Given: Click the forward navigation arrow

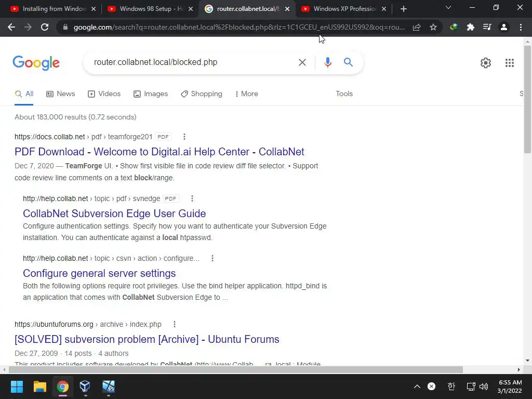Looking at the screenshot, I should point(28,27).
